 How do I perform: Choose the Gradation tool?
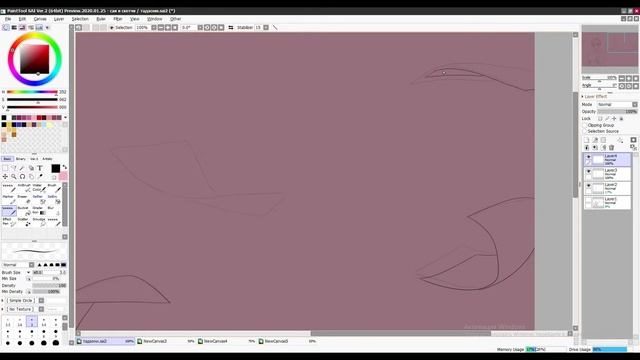pos(39,211)
